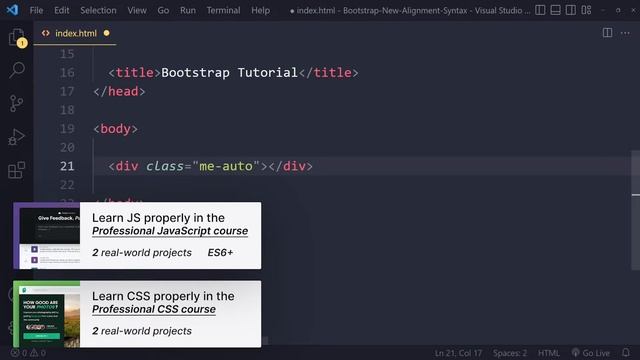Open Run and Debug view

pyautogui.click(x=17, y=137)
